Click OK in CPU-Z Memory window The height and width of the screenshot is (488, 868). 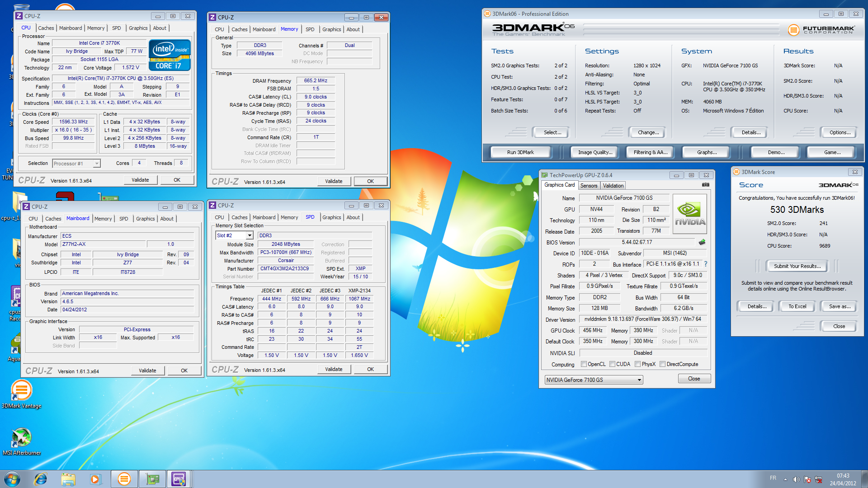coord(370,181)
